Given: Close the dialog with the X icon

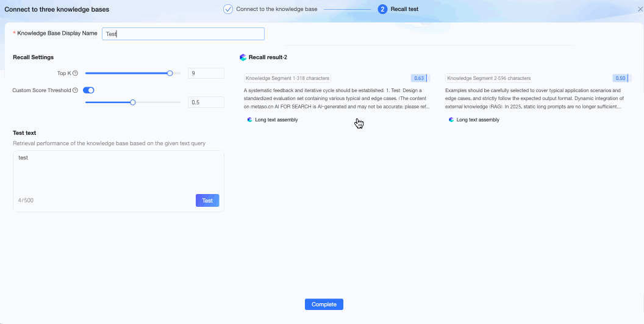Looking at the screenshot, I should 639,9.
